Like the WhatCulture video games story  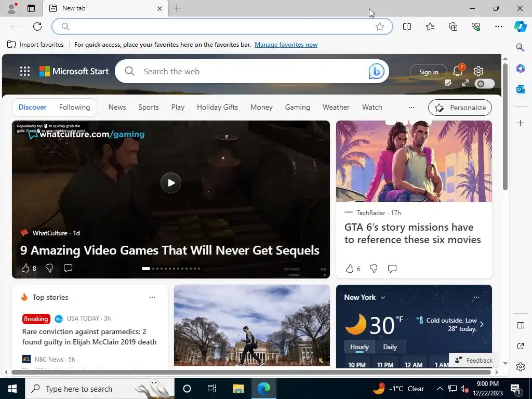[x=25, y=269]
